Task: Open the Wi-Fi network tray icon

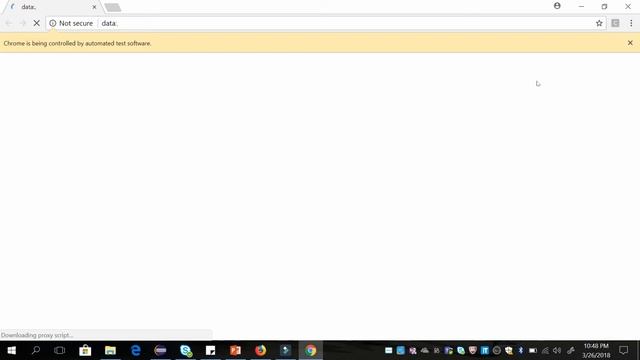Action: pos(545,350)
